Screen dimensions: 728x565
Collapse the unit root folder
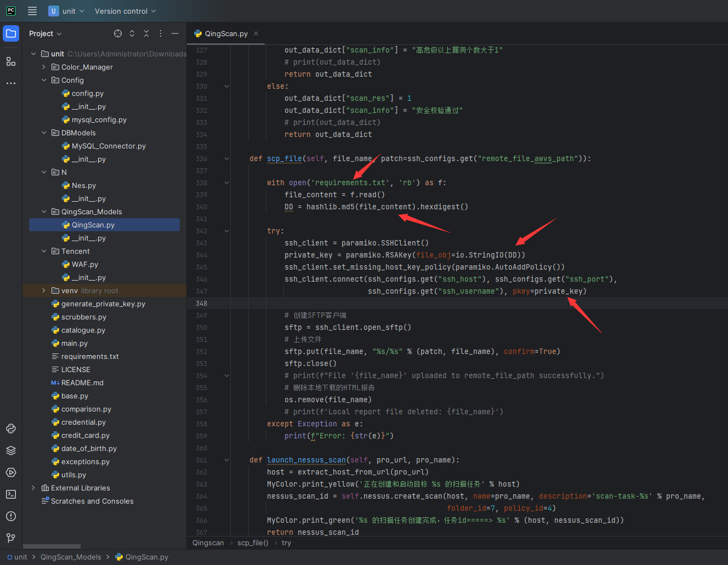coord(34,54)
